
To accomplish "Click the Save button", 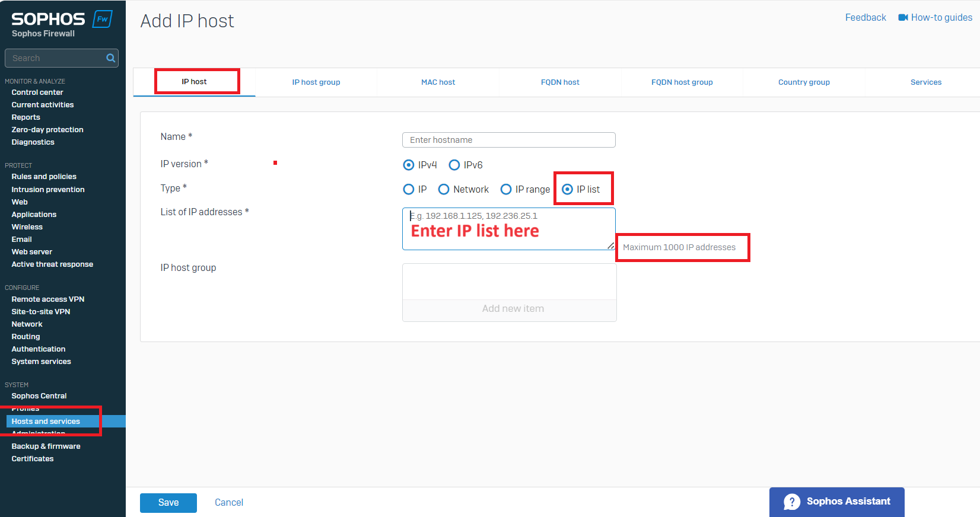I will point(168,503).
